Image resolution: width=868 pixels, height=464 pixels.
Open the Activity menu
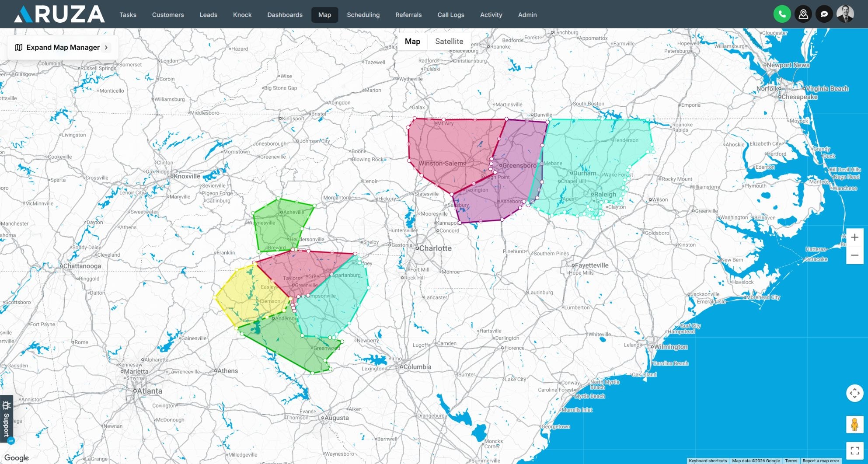[491, 15]
